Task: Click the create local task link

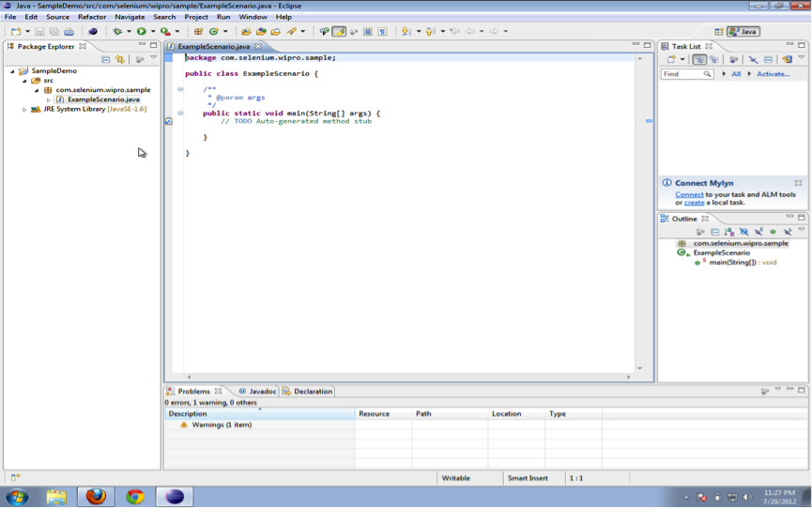Action: coord(694,203)
